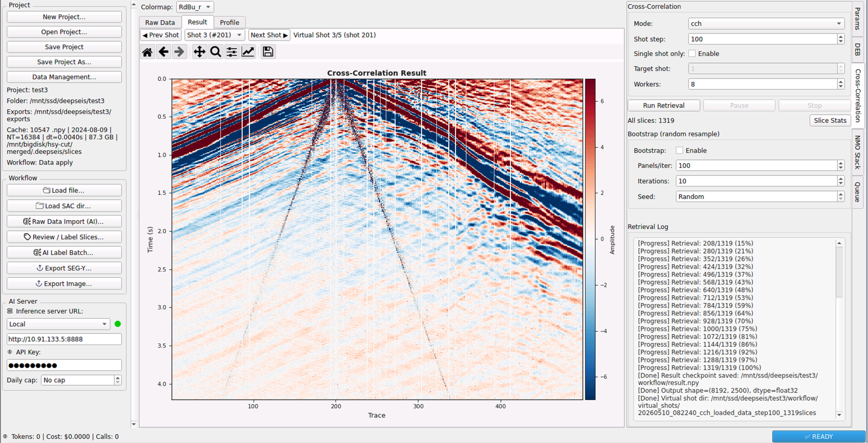Image resolution: width=868 pixels, height=443 pixels.
Task: Click New Project button
Action: click(x=64, y=17)
